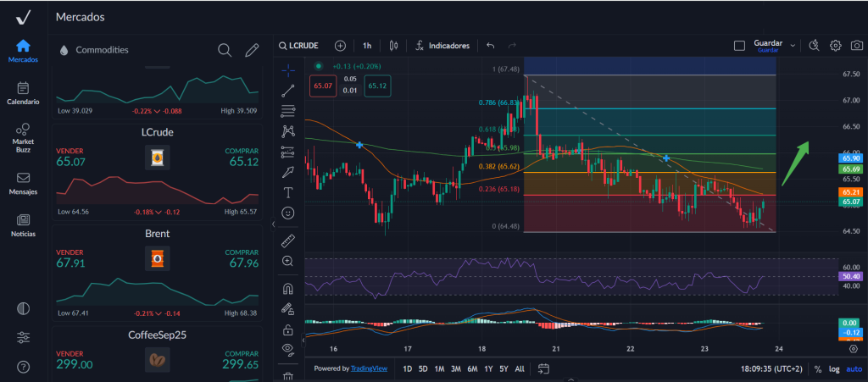Image resolution: width=868 pixels, height=382 pixels.
Task: Select the ruler measure tool
Action: coord(288,241)
